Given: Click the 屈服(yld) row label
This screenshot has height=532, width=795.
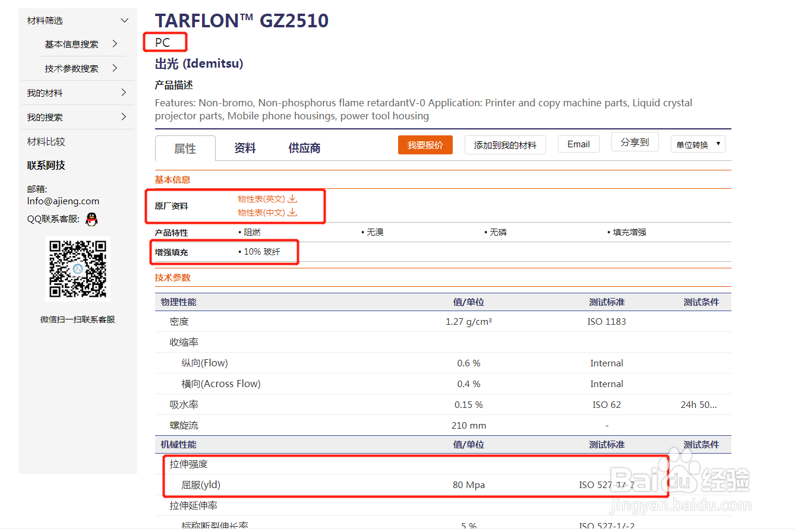Looking at the screenshot, I should coord(201,484).
